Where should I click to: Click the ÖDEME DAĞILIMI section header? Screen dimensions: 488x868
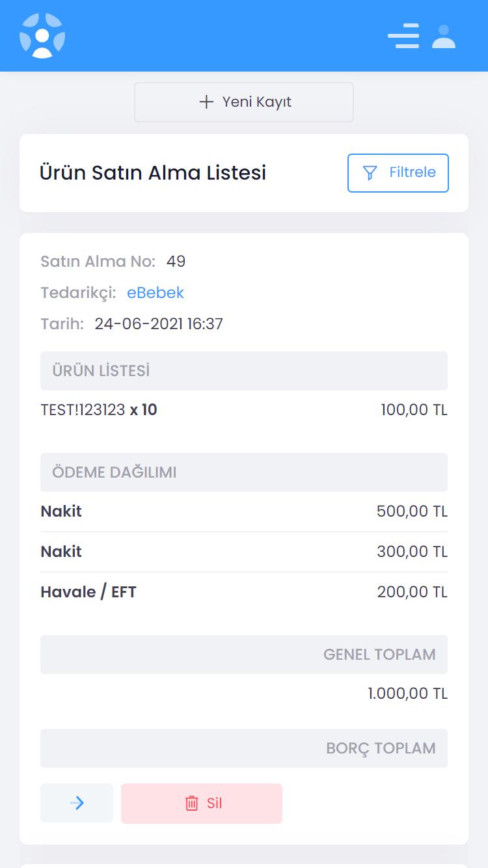click(244, 472)
